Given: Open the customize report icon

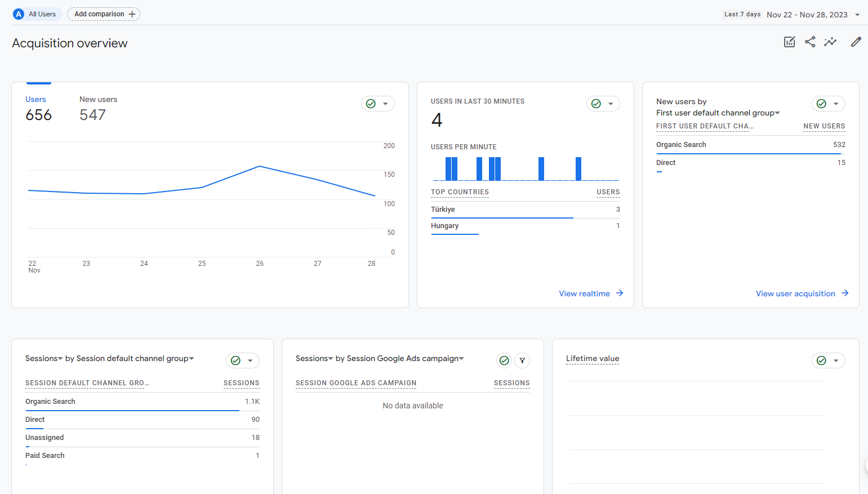Looking at the screenshot, I should (789, 42).
